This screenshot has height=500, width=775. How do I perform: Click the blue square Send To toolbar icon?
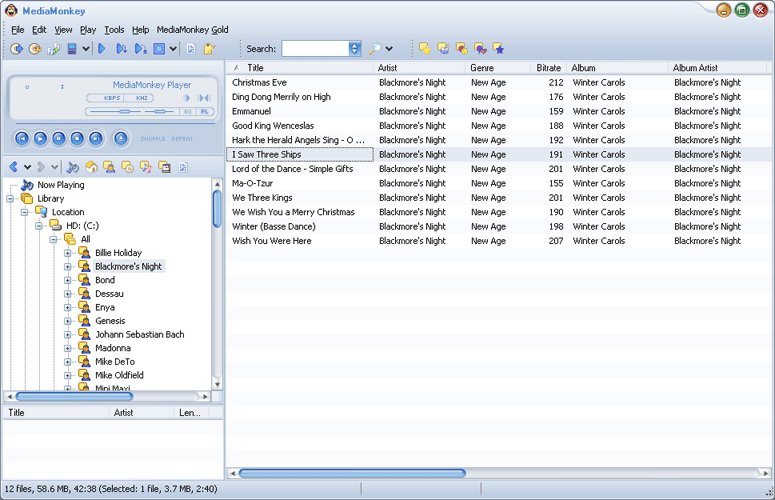tap(159, 48)
